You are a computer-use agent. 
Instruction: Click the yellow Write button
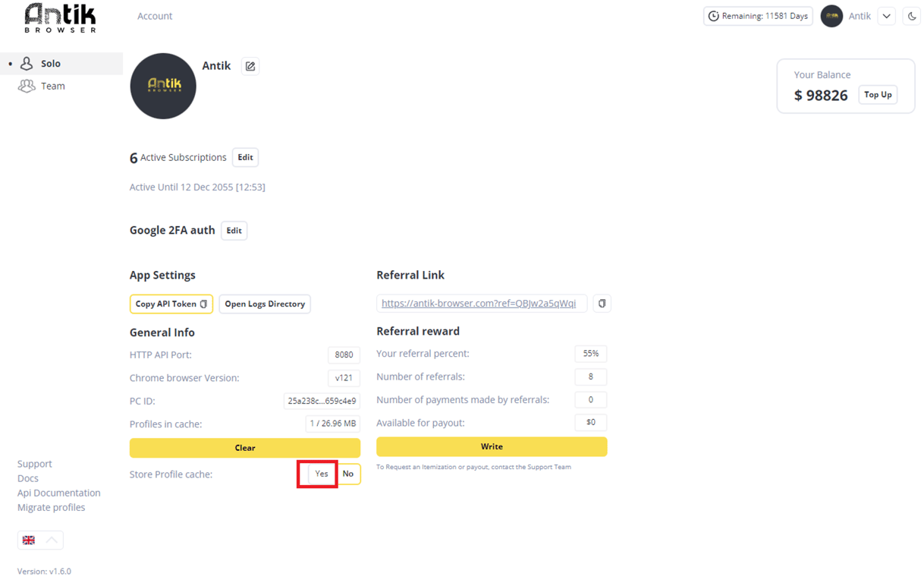[x=492, y=446]
